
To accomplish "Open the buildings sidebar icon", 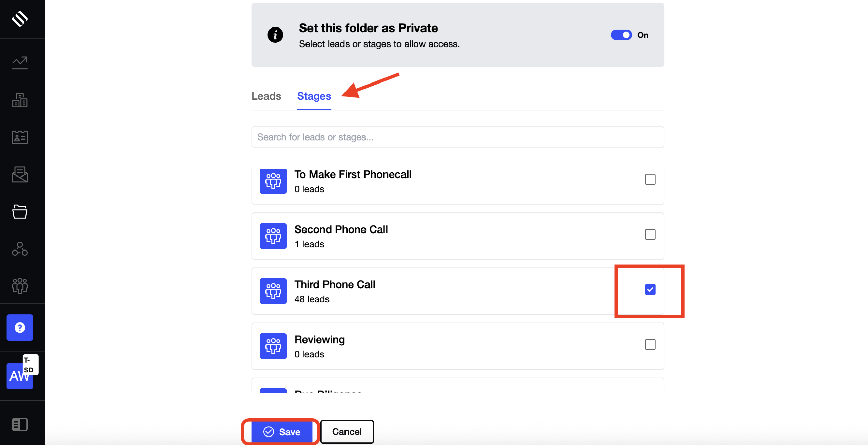I will [x=20, y=100].
